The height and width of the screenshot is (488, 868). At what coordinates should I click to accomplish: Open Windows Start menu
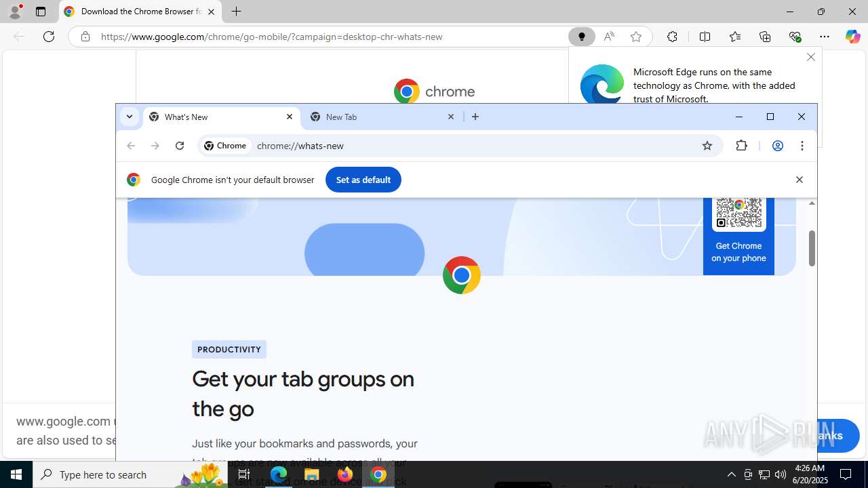coord(16,474)
